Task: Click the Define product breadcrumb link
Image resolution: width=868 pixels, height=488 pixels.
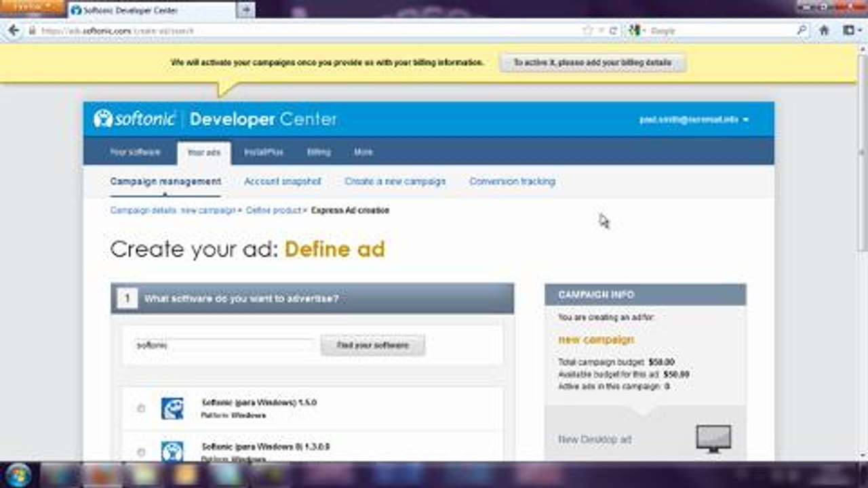Action: [x=273, y=211]
